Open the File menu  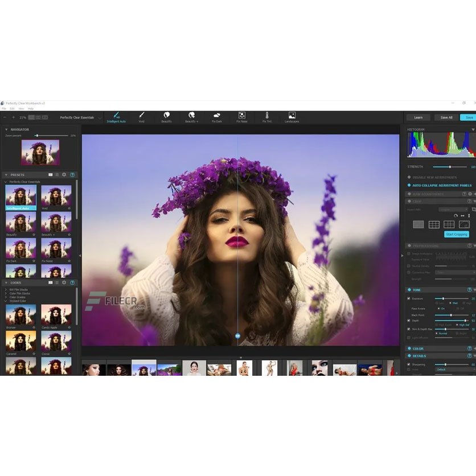[3, 108]
